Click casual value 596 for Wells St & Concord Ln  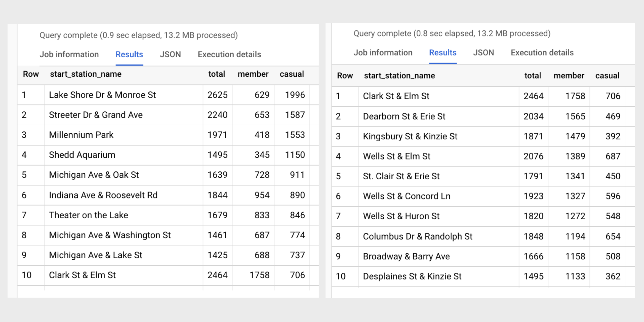[613, 196]
